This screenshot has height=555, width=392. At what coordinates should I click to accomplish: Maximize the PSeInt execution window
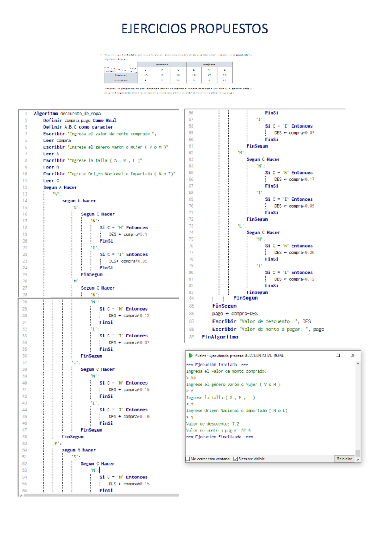pyautogui.click(x=338, y=355)
